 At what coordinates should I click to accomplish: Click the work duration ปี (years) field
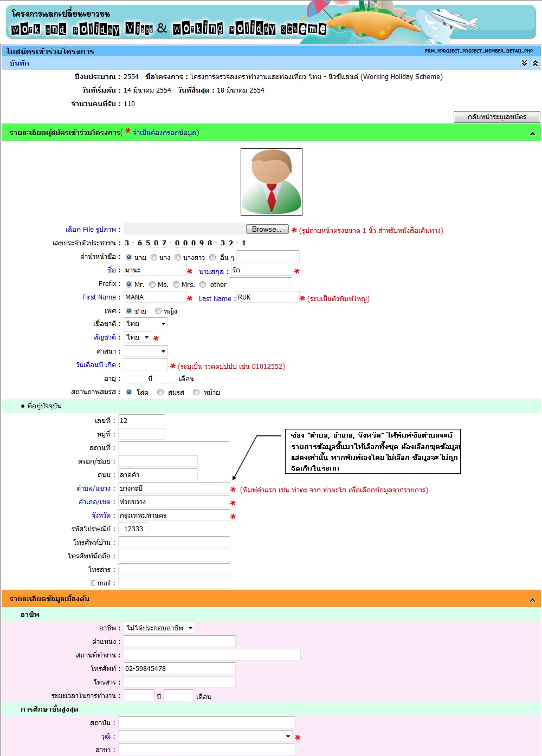click(x=139, y=695)
